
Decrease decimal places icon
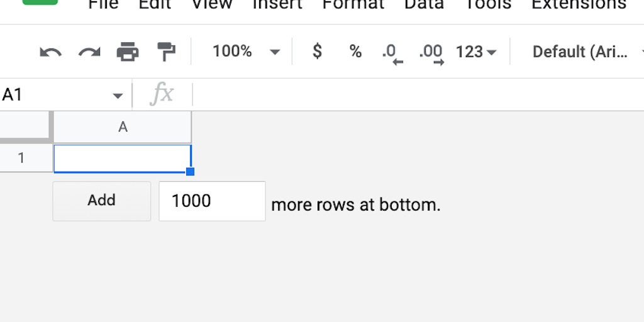392,53
